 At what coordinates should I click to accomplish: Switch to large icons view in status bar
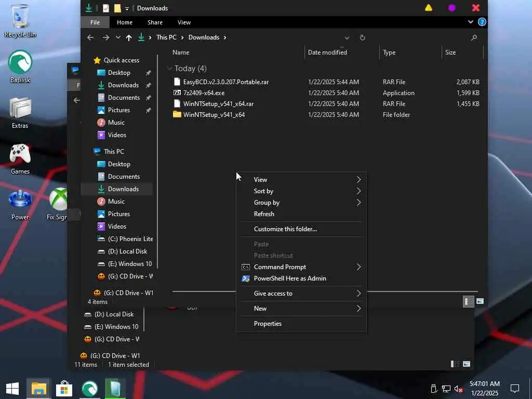(480, 301)
